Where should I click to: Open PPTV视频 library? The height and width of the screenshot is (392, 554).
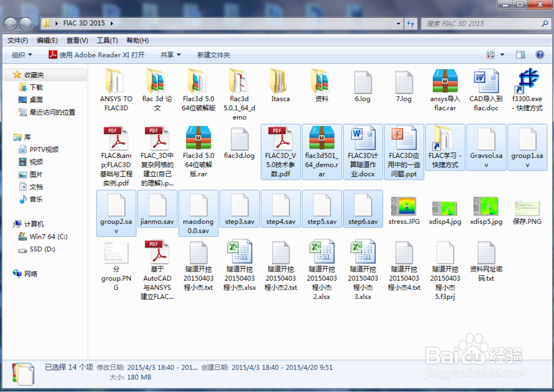click(39, 149)
